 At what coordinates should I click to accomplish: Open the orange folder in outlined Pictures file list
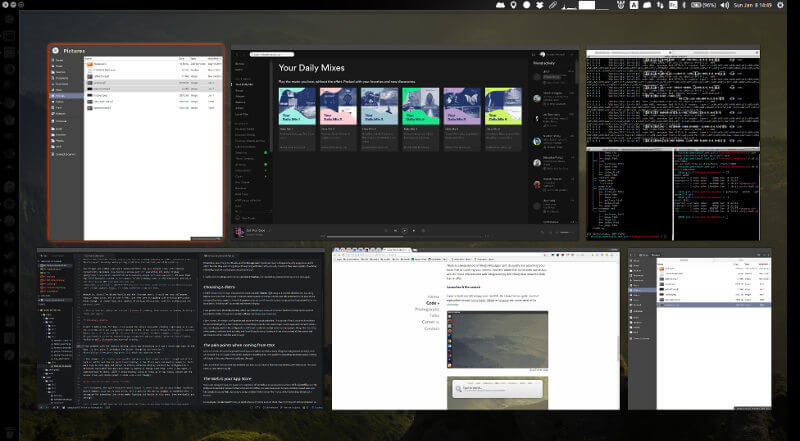pyautogui.click(x=90, y=64)
